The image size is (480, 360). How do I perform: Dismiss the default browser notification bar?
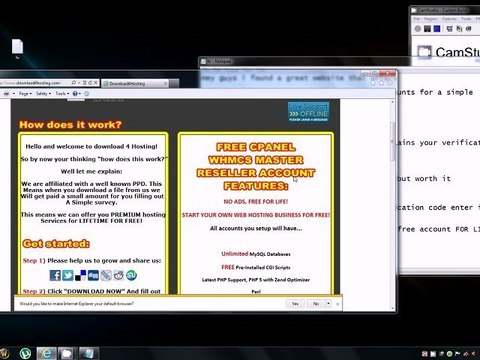[338, 304]
